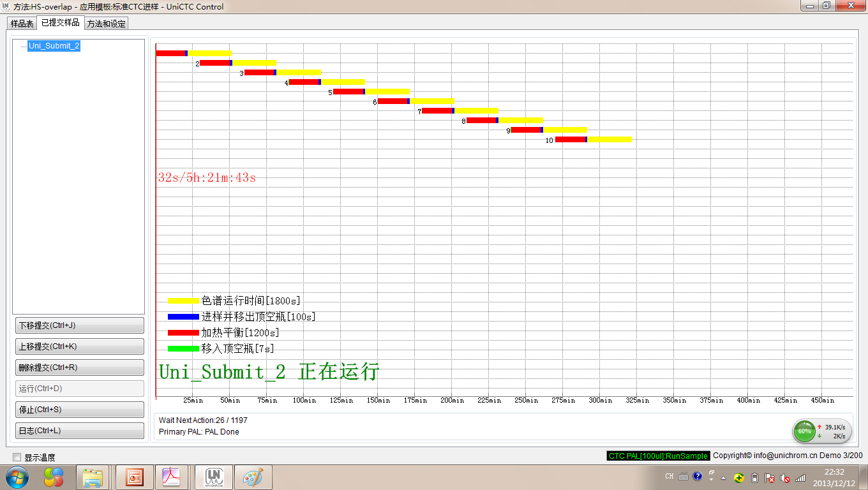868x490 pixels.
Task: Click the UniCTC title bar app icon
Action: [6, 6]
